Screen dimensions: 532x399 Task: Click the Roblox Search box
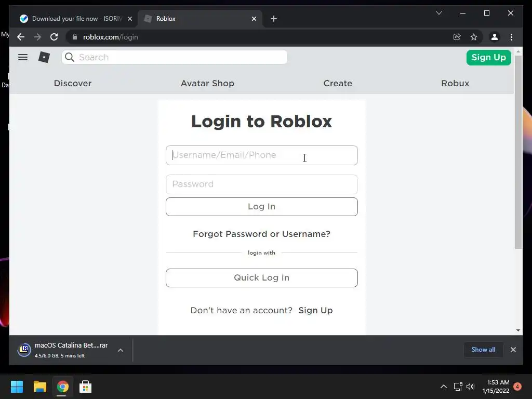(x=175, y=57)
